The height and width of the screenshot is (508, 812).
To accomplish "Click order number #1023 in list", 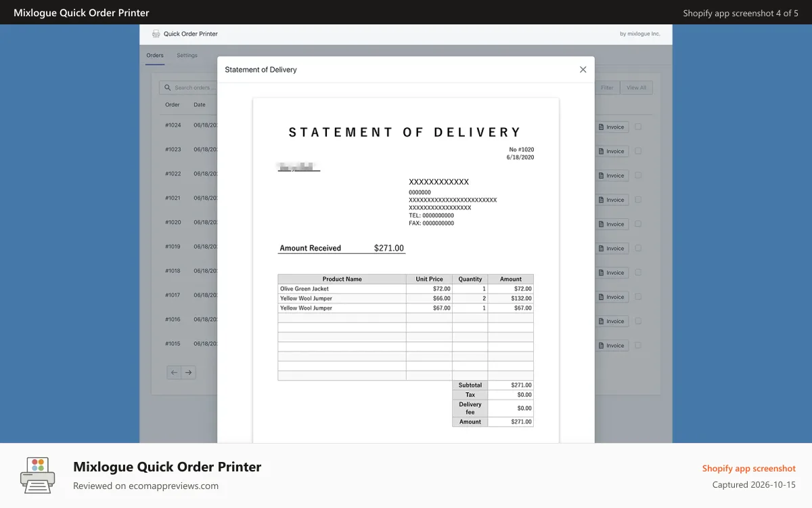I will click(x=173, y=150).
